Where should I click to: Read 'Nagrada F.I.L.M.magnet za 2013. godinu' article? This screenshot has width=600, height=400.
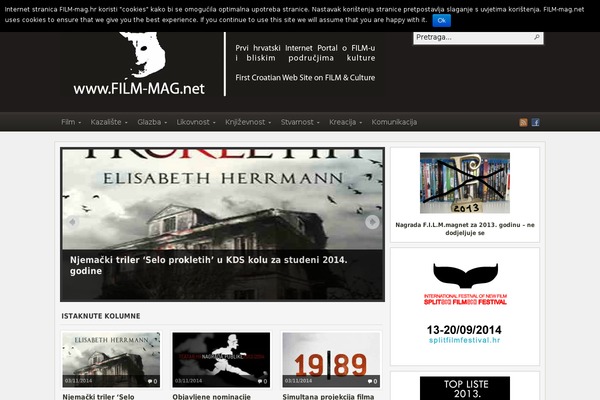[x=465, y=229]
